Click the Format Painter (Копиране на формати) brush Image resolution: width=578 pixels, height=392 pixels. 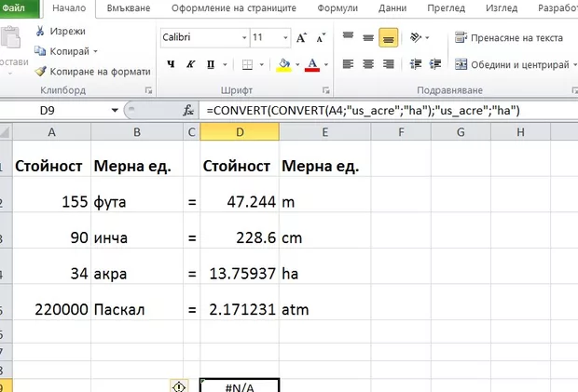point(40,71)
